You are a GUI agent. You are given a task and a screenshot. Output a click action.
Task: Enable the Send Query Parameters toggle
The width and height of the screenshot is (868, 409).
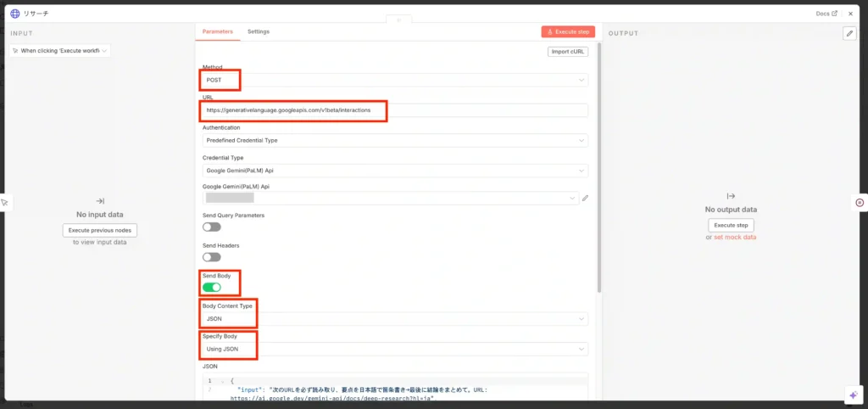click(x=211, y=227)
